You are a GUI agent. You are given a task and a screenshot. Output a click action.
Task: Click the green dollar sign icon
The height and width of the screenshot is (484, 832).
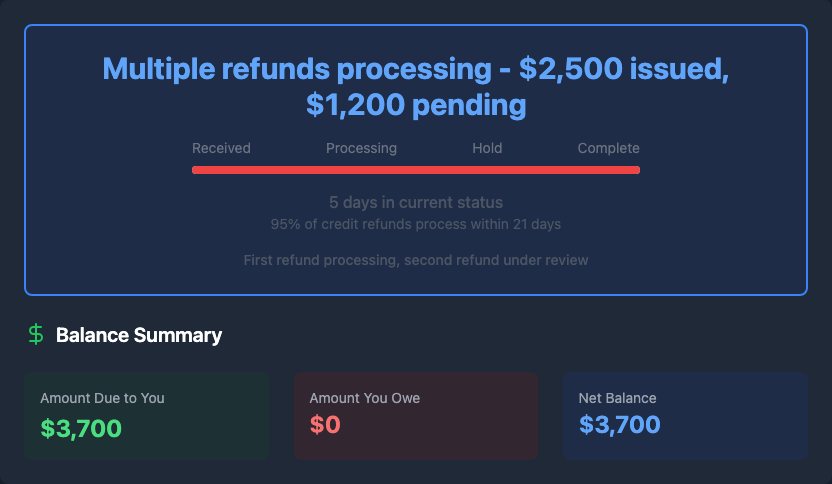(x=36, y=335)
